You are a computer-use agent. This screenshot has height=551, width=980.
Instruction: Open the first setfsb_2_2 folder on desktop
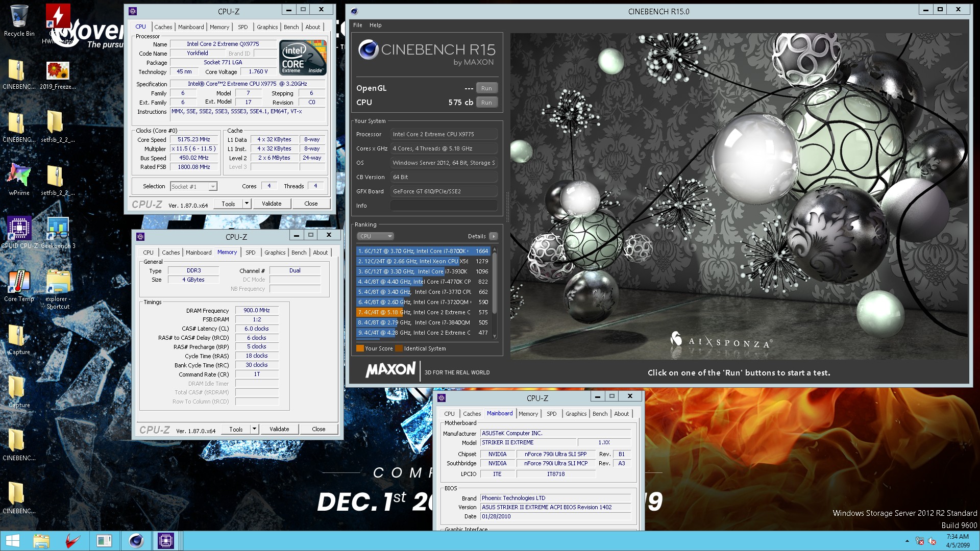58,127
